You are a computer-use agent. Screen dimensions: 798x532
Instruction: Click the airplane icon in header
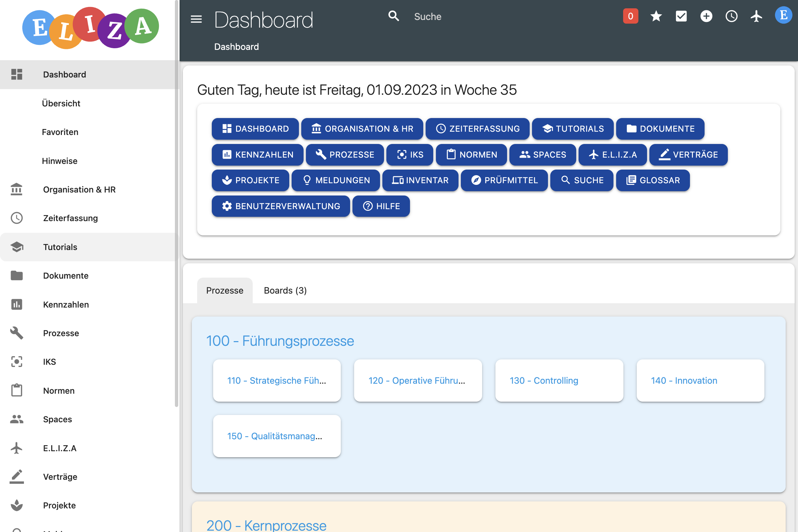click(756, 16)
